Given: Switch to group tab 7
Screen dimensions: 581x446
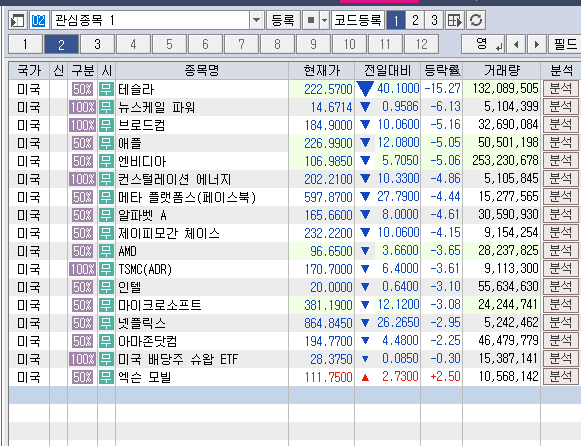Looking at the screenshot, I should [x=241, y=44].
